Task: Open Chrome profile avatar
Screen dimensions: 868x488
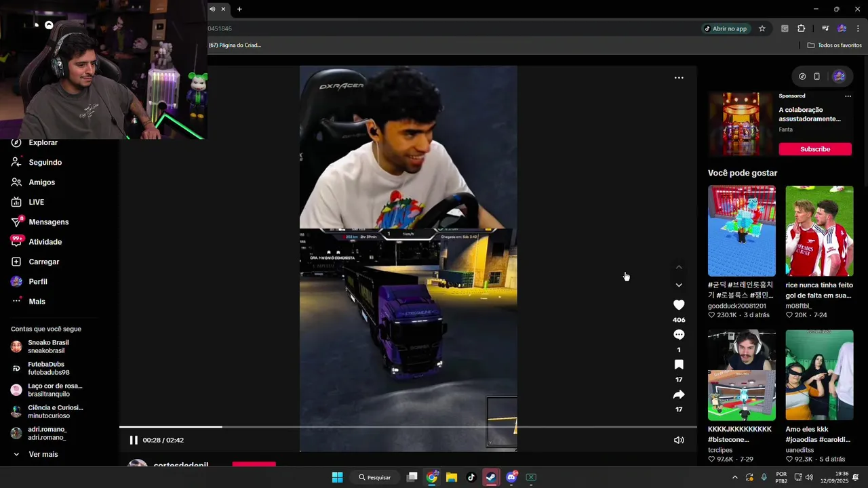Action: (x=842, y=28)
